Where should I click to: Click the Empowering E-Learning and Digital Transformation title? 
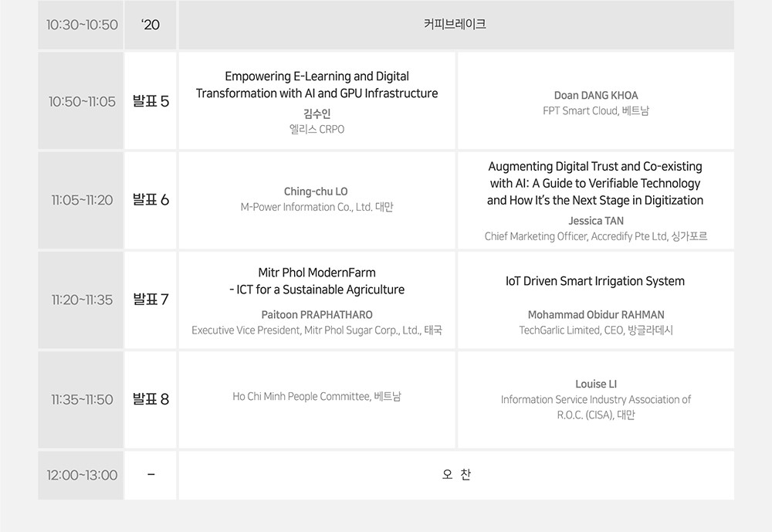(317, 85)
